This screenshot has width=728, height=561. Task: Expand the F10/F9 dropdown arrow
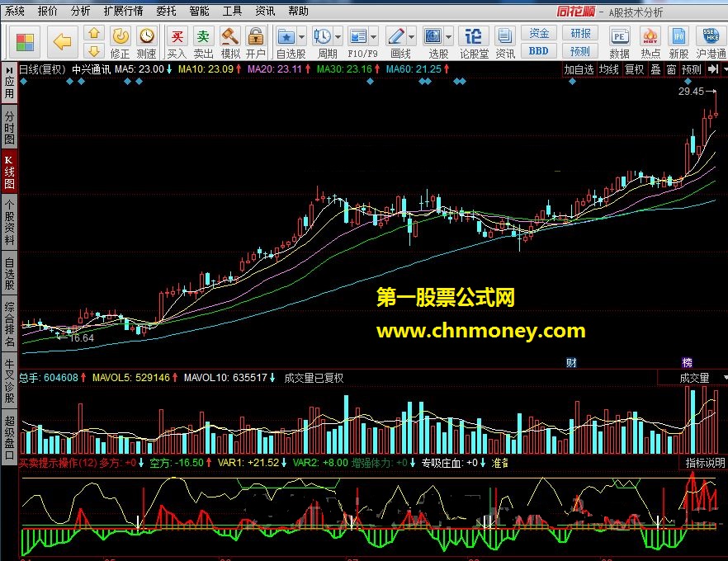click(x=374, y=36)
